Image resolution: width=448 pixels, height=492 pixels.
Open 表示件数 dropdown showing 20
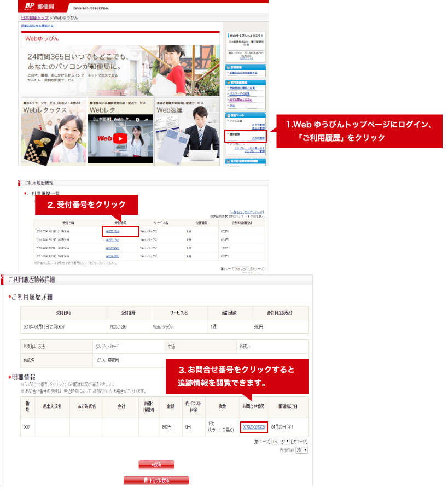302,450
